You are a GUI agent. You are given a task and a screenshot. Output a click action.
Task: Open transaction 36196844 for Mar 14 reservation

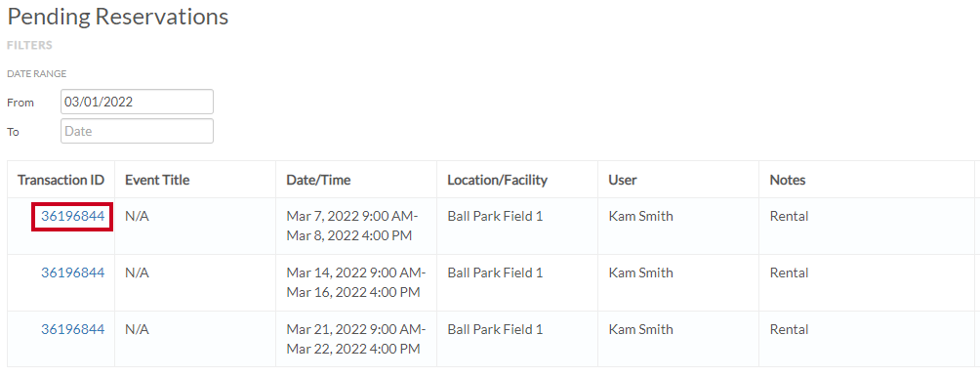tap(72, 272)
